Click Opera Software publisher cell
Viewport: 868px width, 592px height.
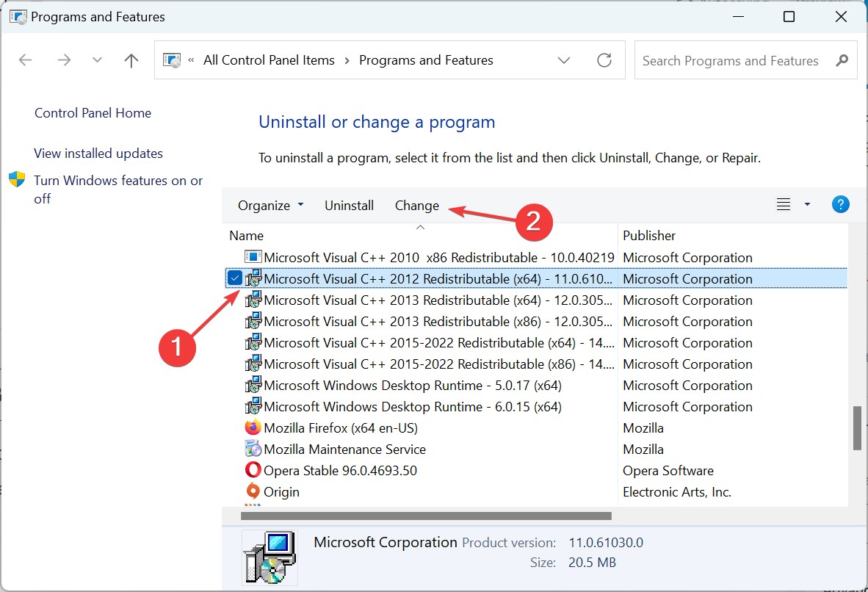[668, 471]
